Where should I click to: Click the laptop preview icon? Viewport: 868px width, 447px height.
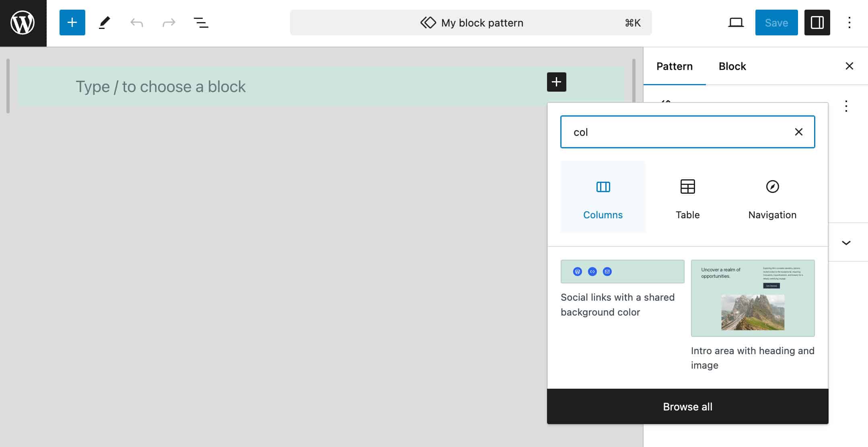[x=736, y=23]
